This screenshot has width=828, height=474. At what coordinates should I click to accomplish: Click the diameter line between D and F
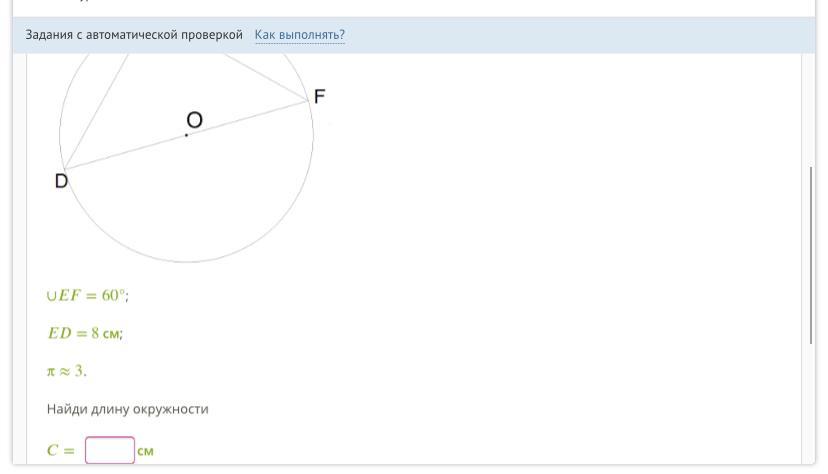(250, 117)
